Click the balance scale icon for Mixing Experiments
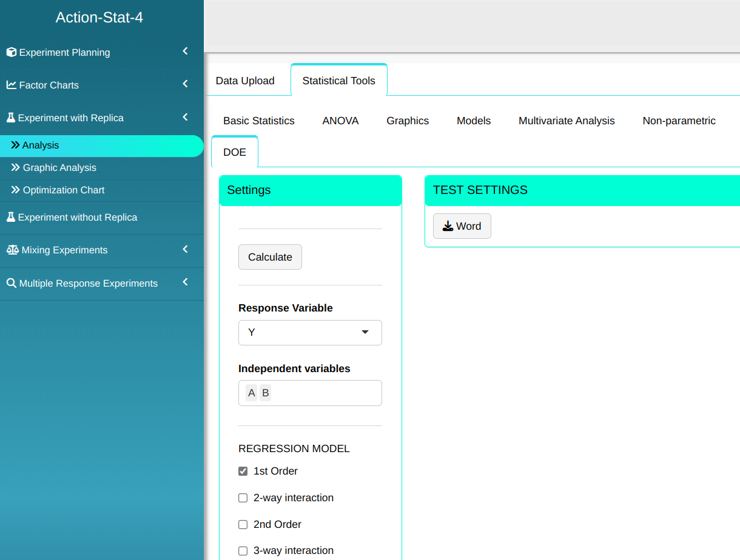Image resolution: width=740 pixels, height=560 pixels. click(12, 250)
